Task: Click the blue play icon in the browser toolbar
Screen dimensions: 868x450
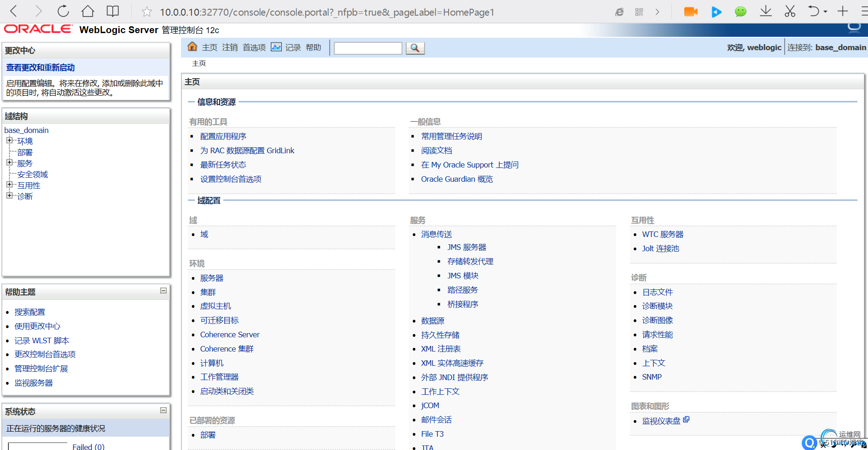Action: tap(717, 12)
